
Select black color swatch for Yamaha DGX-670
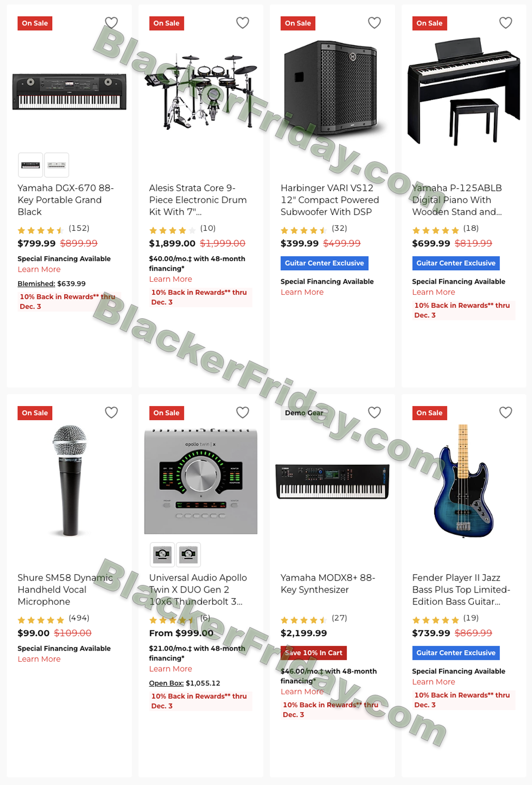pyautogui.click(x=31, y=165)
